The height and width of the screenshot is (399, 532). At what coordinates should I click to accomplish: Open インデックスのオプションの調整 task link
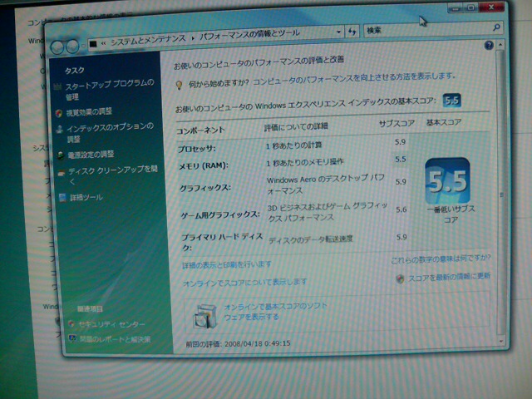tap(110, 132)
